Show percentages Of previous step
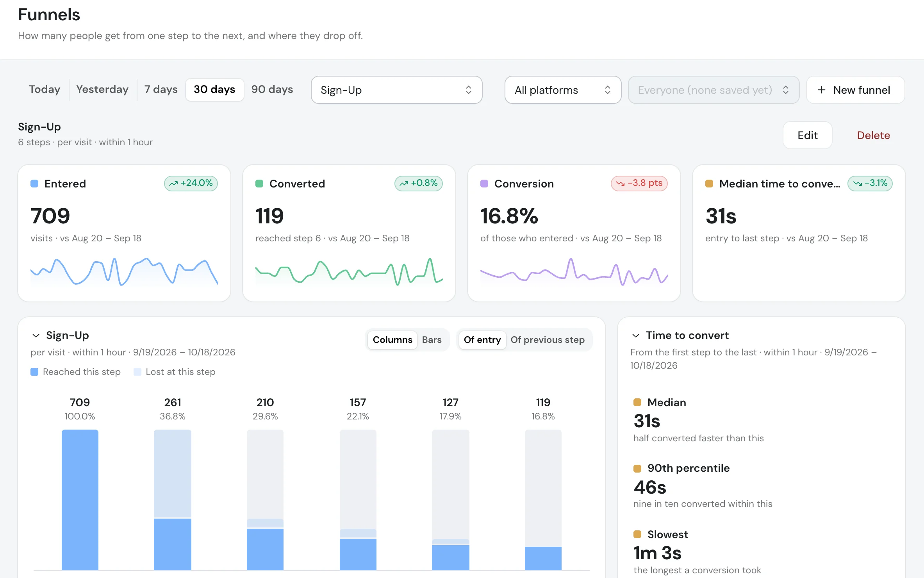 coord(548,340)
